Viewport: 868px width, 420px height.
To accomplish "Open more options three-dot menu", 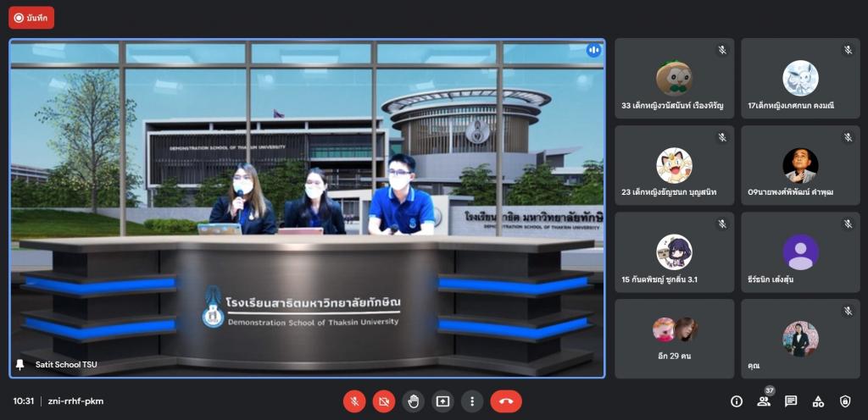I will (x=471, y=401).
